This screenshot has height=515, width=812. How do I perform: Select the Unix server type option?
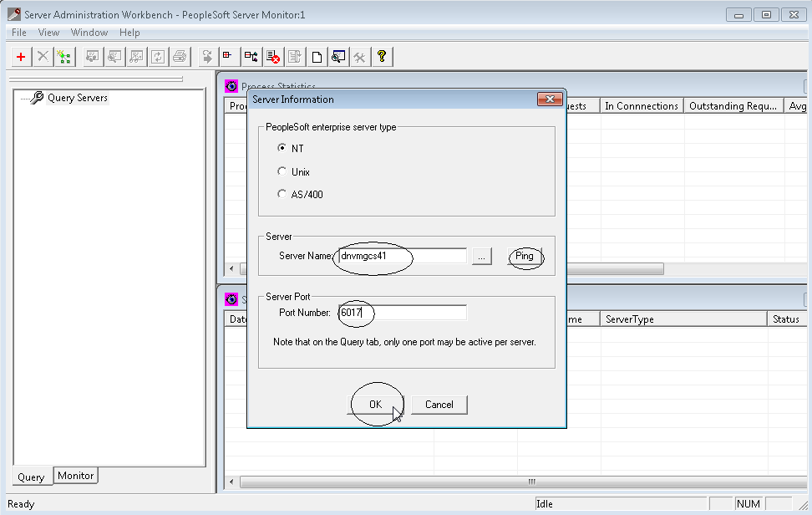pyautogui.click(x=282, y=171)
